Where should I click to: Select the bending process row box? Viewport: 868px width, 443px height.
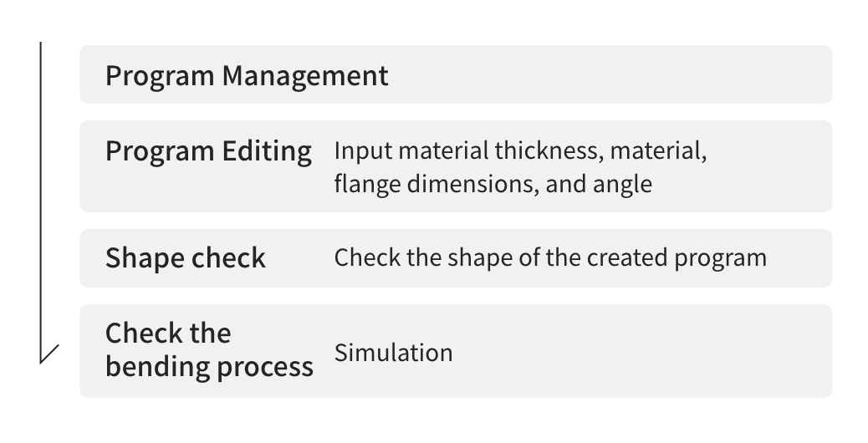pos(456,351)
